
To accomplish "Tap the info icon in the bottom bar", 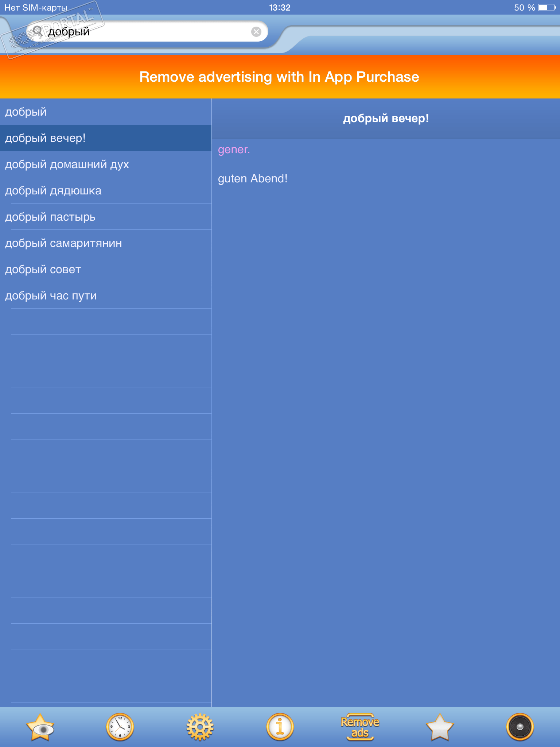I will coord(280,727).
